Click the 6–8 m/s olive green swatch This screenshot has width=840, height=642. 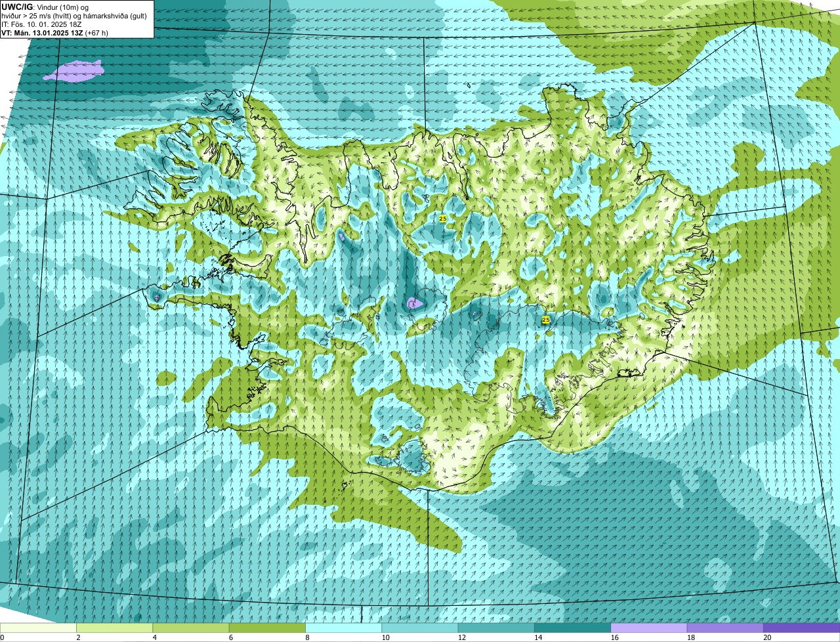pos(267,628)
